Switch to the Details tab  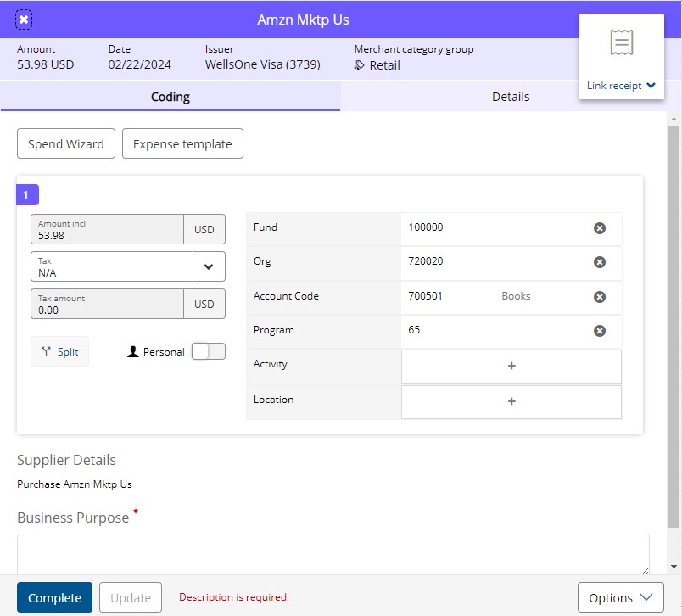[x=511, y=97]
